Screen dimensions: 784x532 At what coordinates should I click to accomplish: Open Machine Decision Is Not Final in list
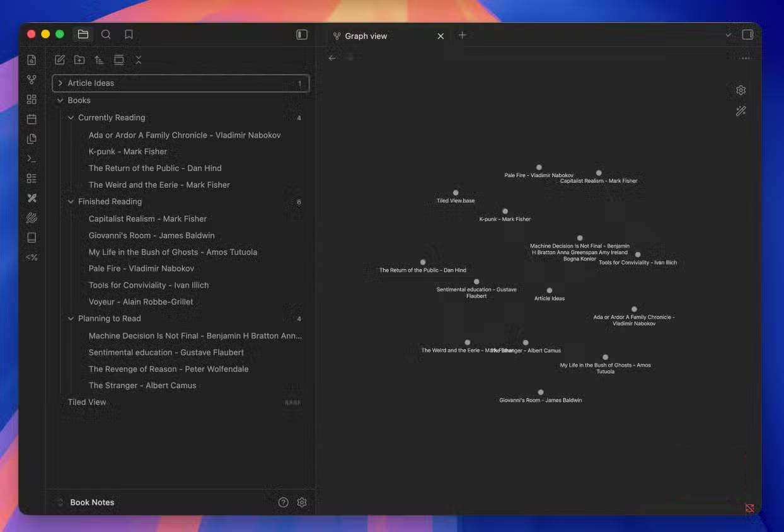coord(195,336)
